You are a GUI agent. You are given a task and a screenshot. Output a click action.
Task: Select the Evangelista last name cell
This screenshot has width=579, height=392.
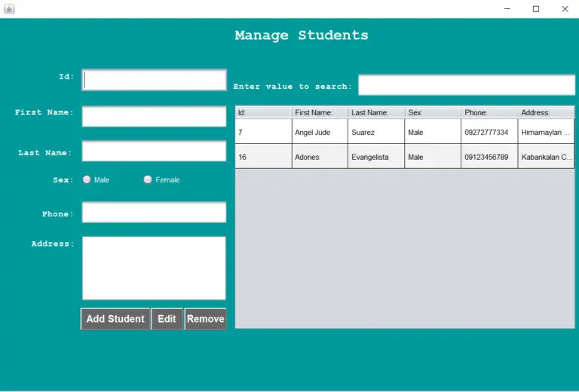pyautogui.click(x=376, y=156)
